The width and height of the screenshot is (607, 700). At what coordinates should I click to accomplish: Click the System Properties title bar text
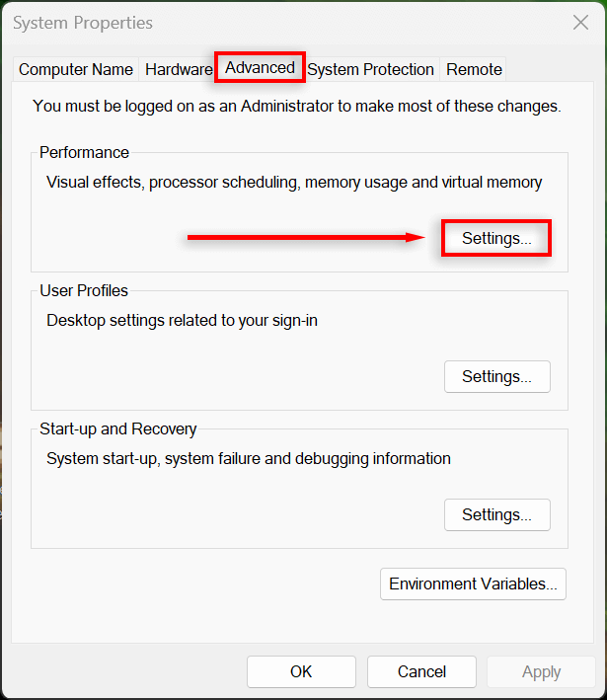click(83, 23)
